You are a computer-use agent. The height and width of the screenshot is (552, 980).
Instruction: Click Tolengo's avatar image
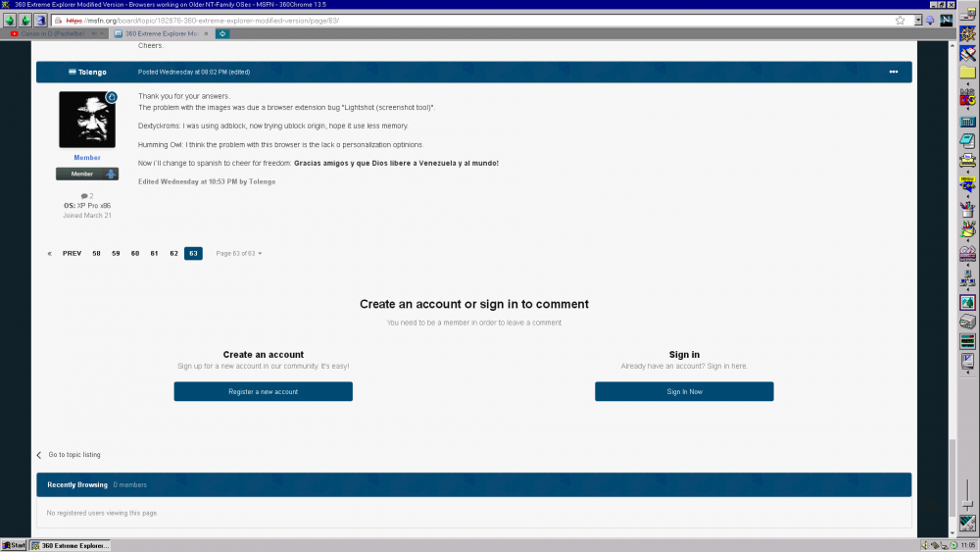87,120
